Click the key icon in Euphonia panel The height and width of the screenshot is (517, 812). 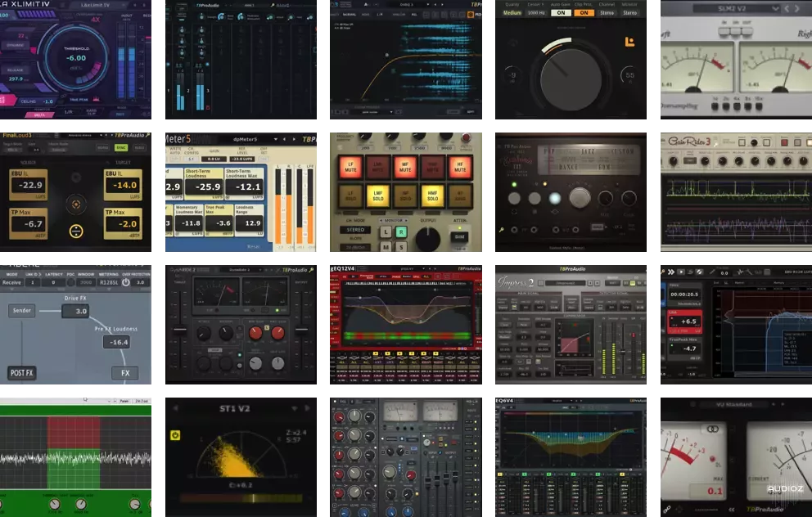click(501, 230)
